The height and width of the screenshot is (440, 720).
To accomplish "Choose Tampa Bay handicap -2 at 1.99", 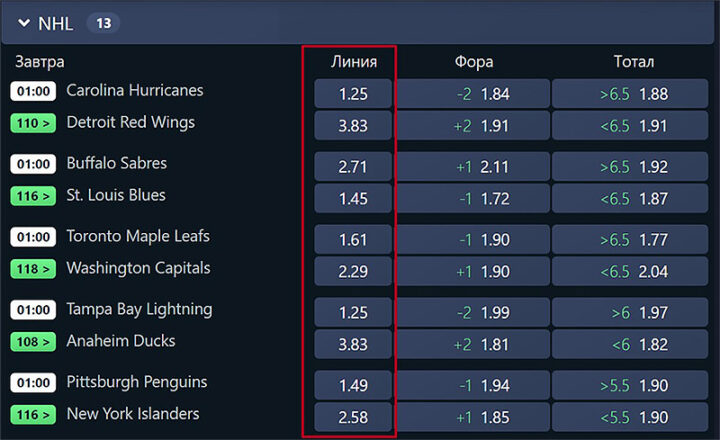I will 473,313.
